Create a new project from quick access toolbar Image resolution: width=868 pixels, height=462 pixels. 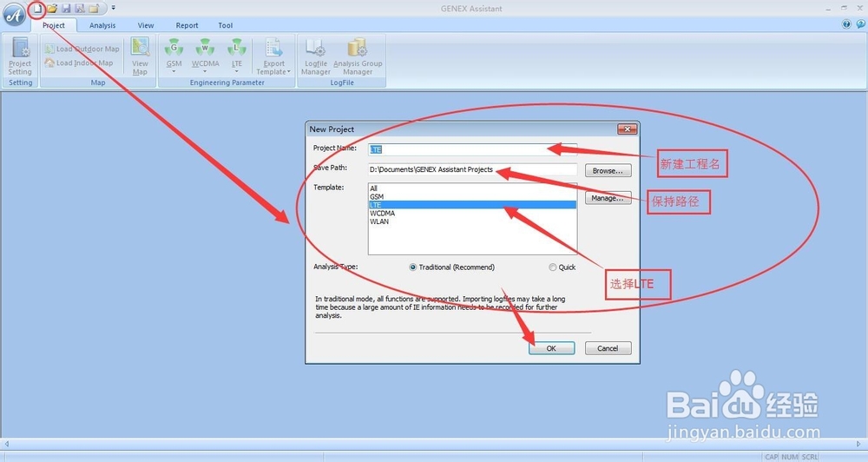click(37, 9)
